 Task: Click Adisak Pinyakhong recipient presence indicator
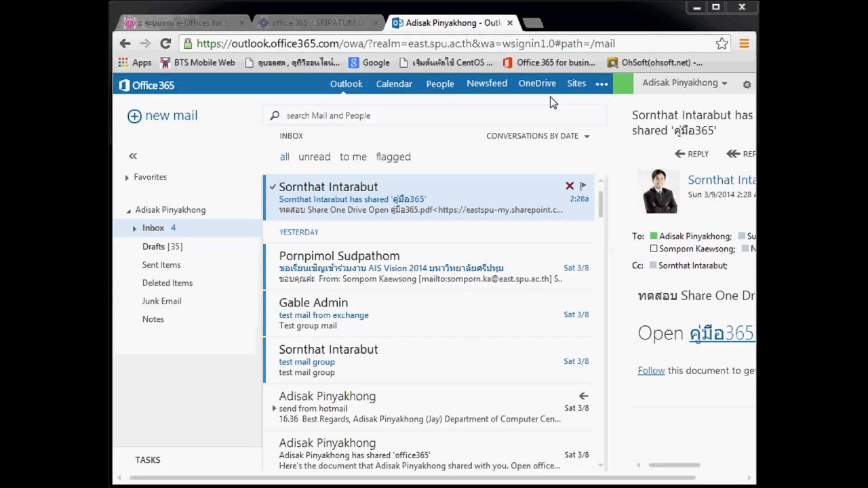(654, 236)
